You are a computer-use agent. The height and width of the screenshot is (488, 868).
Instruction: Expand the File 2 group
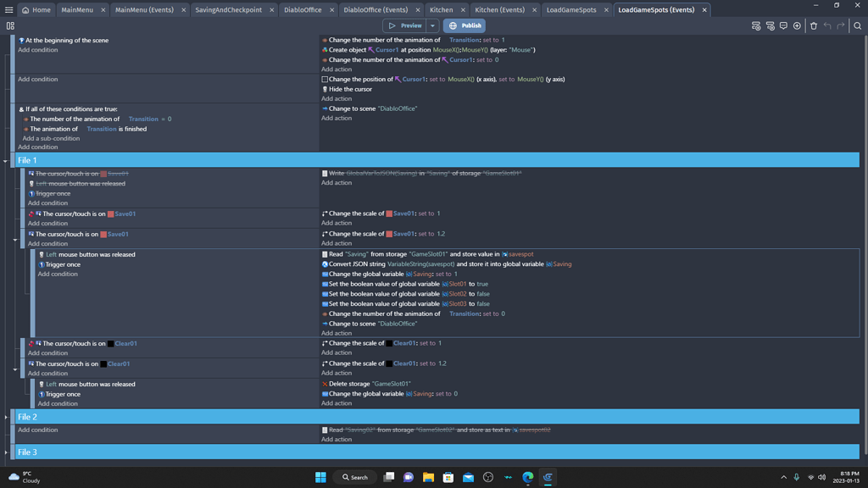(7, 416)
